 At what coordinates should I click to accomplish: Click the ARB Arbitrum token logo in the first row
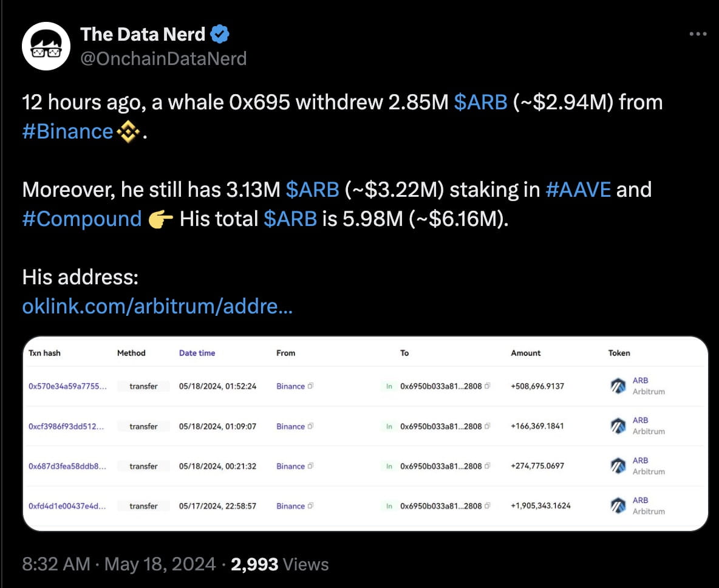618,385
